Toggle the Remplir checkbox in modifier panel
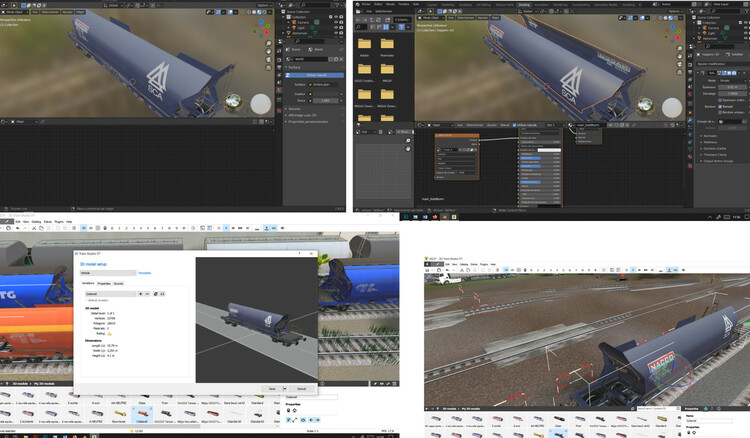The width and height of the screenshot is (750, 438). (x=720, y=106)
